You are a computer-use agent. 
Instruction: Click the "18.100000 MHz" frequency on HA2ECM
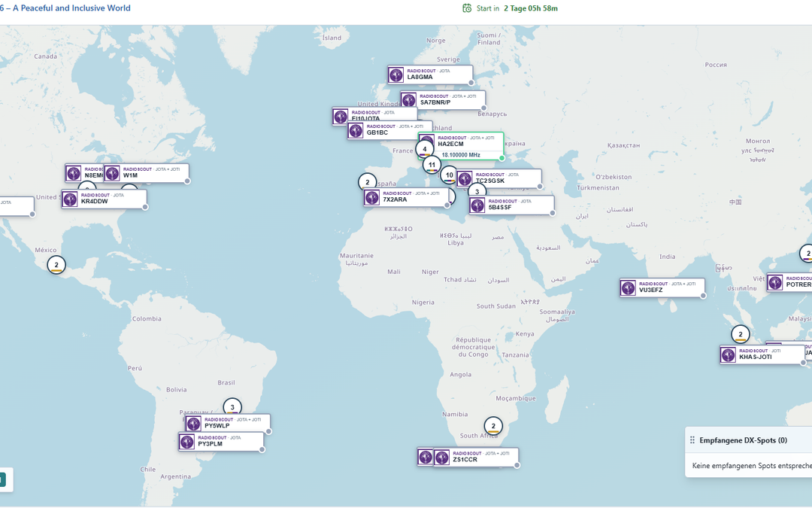(461, 155)
